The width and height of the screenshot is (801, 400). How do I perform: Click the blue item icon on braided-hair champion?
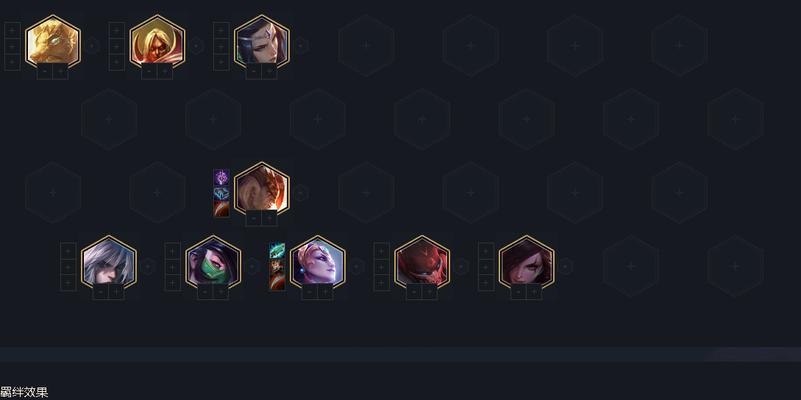click(221, 193)
